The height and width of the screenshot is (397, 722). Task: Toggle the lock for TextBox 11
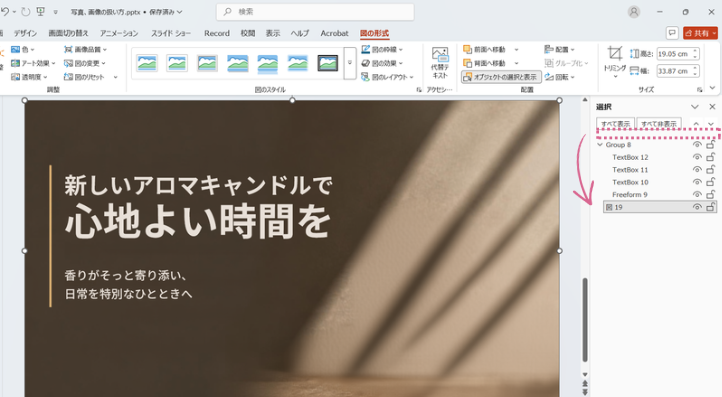coord(710,169)
